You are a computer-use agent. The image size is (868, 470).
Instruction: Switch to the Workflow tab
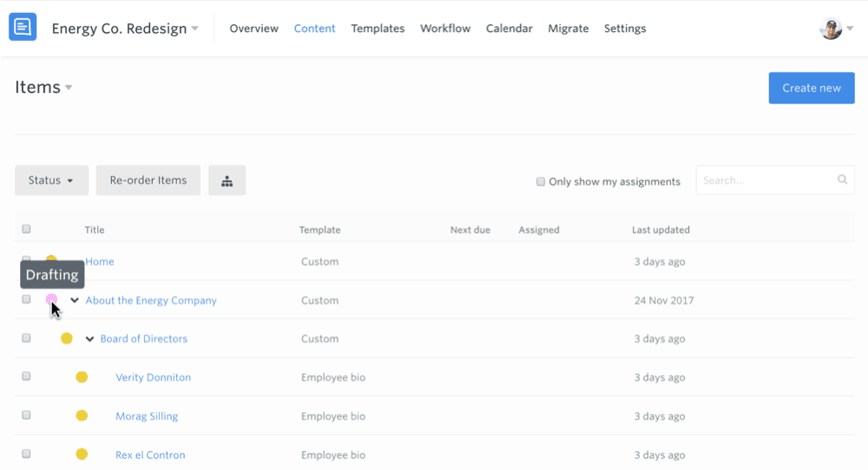point(445,29)
